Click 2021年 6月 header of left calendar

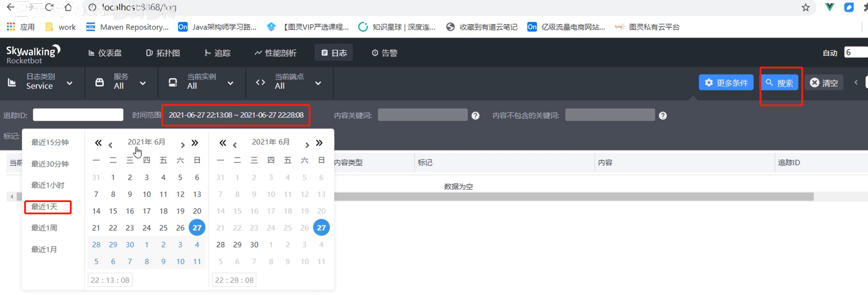147,142
